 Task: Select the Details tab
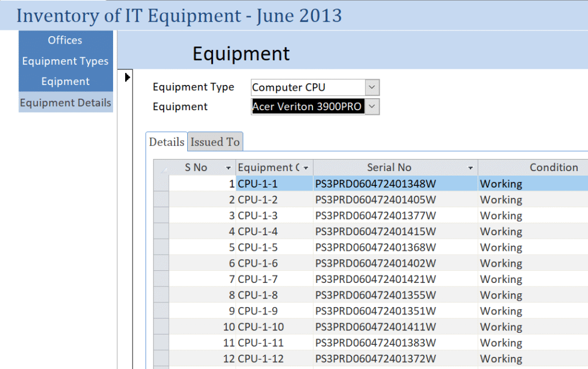point(167,142)
